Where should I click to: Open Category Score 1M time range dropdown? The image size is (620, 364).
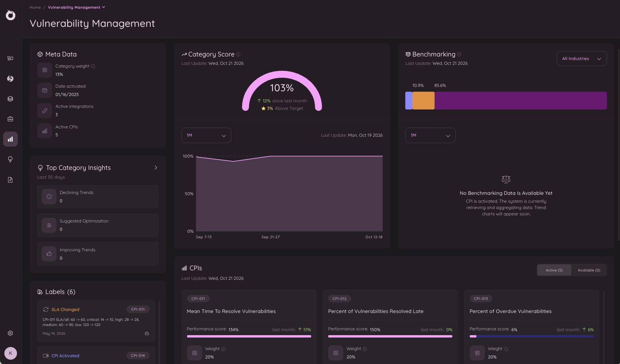click(x=206, y=135)
